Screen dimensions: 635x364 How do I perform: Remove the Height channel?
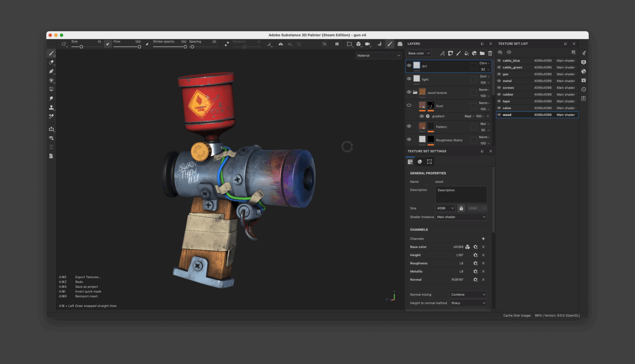click(483, 255)
